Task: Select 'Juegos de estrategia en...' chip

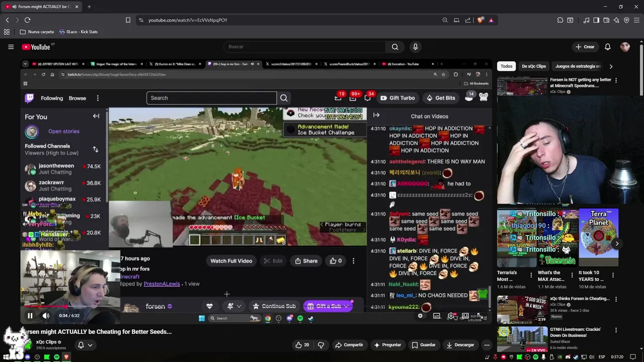Action: click(x=578, y=66)
